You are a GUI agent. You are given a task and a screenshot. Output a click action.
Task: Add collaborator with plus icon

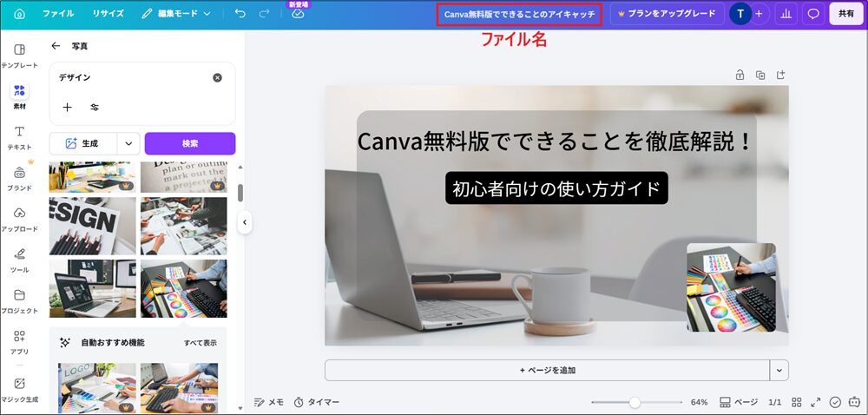pyautogui.click(x=759, y=15)
